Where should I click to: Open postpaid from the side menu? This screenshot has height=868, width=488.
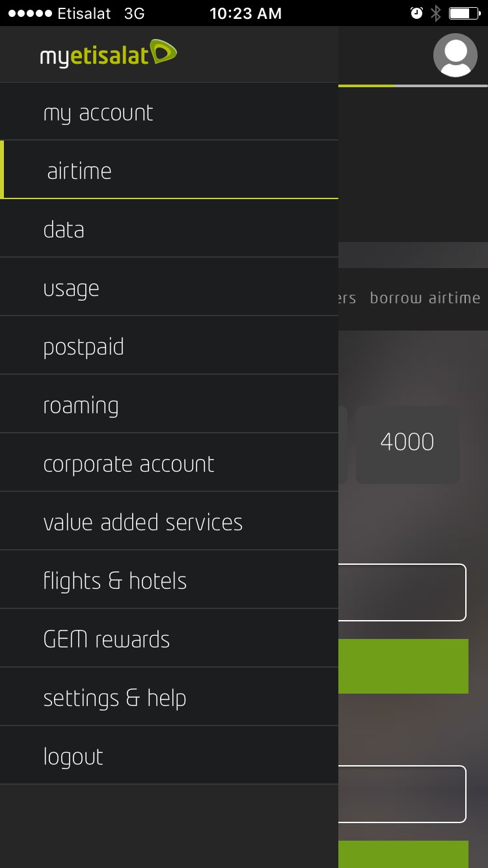(x=169, y=346)
